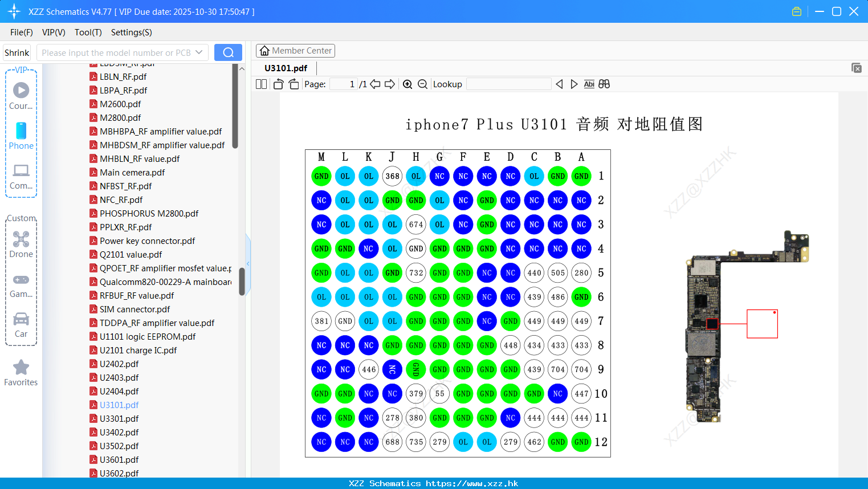The width and height of the screenshot is (868, 489).
Task: Click the model number search field
Action: 116,52
